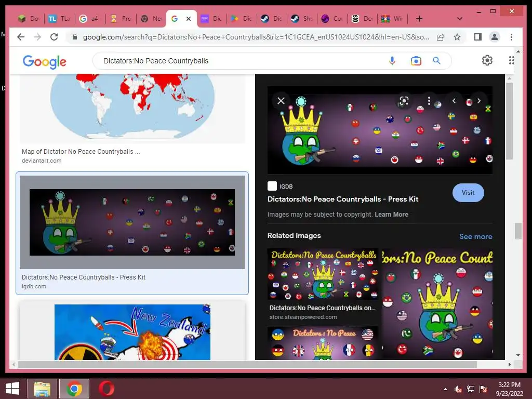This screenshot has width=532, height=399.
Task: Open the Learn More copyright link
Action: click(391, 215)
